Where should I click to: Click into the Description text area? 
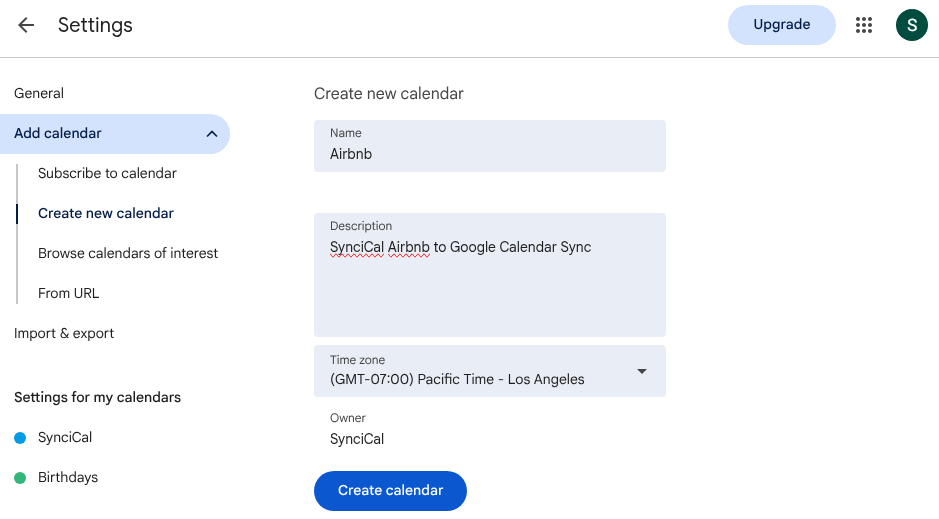[x=489, y=285]
